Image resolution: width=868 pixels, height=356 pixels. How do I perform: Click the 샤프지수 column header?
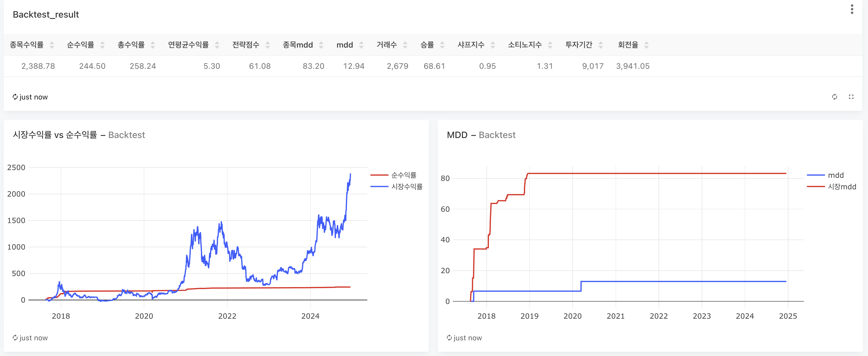click(471, 45)
